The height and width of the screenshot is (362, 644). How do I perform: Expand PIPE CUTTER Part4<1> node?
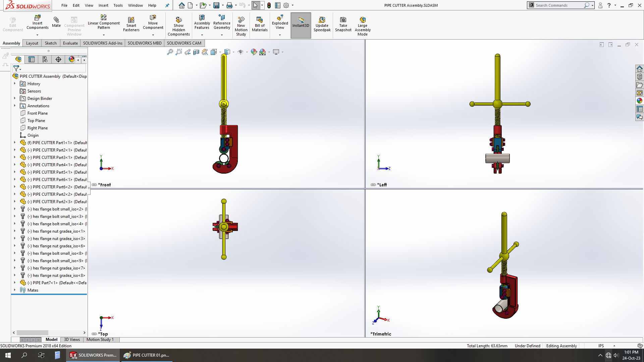pyautogui.click(x=15, y=165)
